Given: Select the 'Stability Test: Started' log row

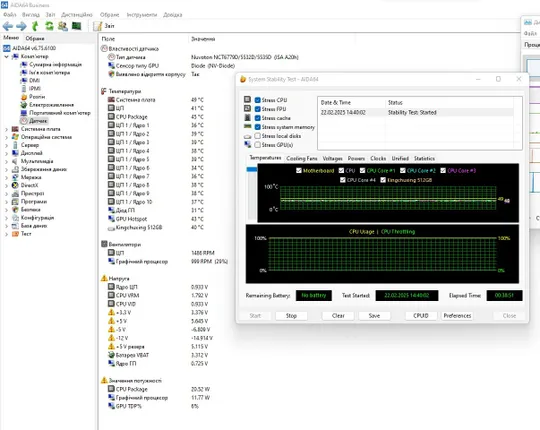Looking at the screenshot, I should [416, 113].
